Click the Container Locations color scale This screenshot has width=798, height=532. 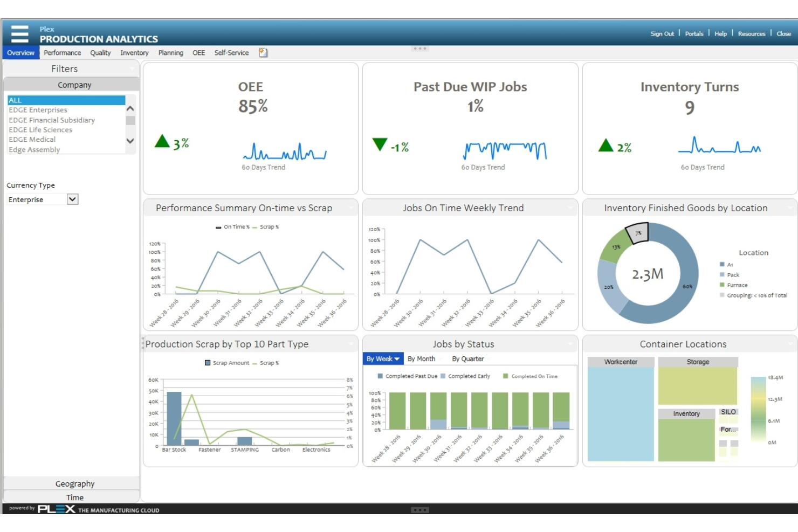(758, 410)
